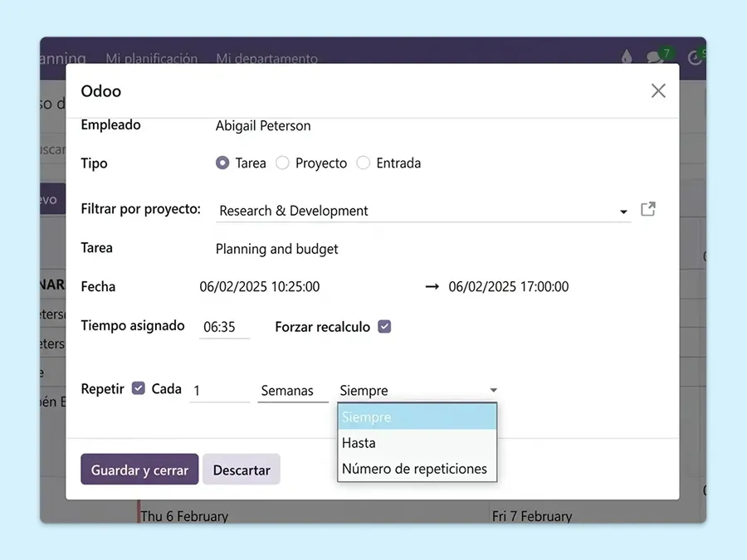Open the Mi planificación menu
This screenshot has height=560, width=747.
click(151, 59)
